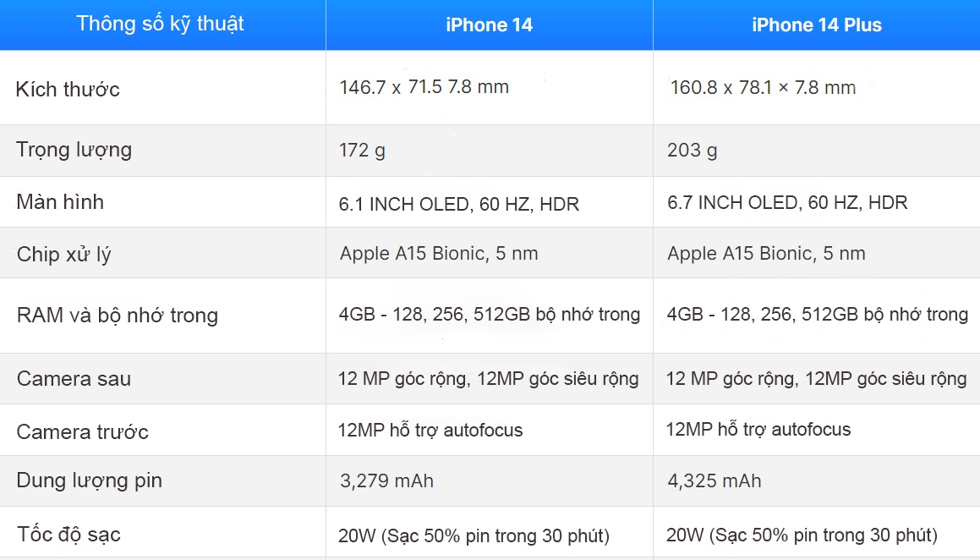
Task: Select the iPhone 14 column header
Action: pos(489,25)
